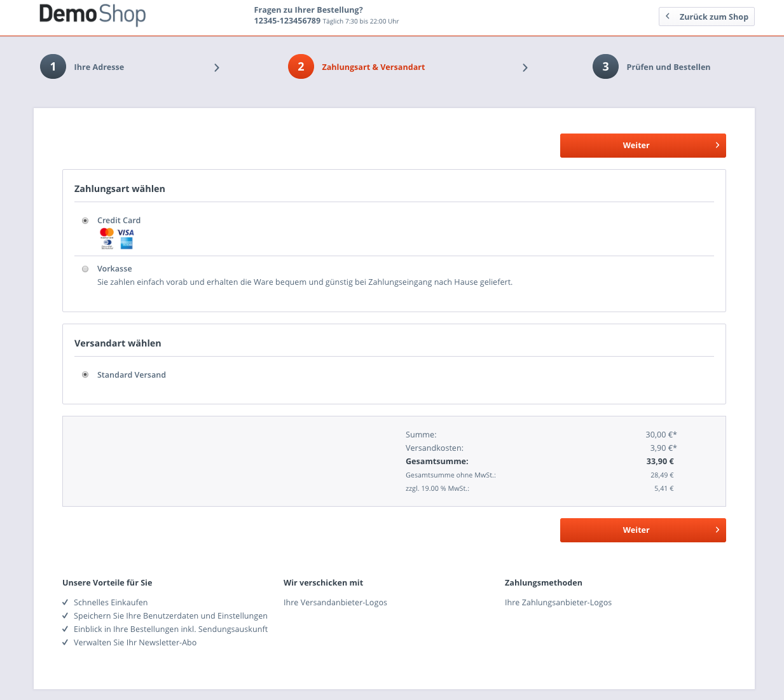This screenshot has height=700, width=784.
Task: Click the Diners Club logo icon
Action: click(107, 244)
